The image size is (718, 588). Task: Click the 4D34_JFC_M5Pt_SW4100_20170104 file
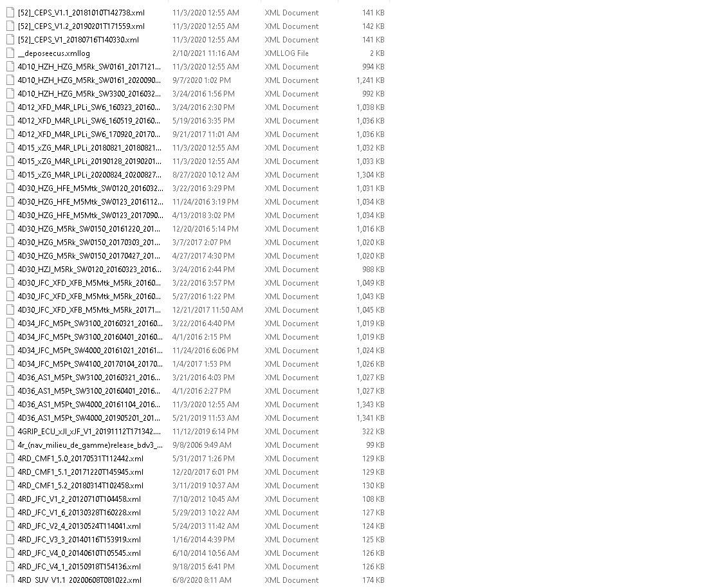coord(90,364)
